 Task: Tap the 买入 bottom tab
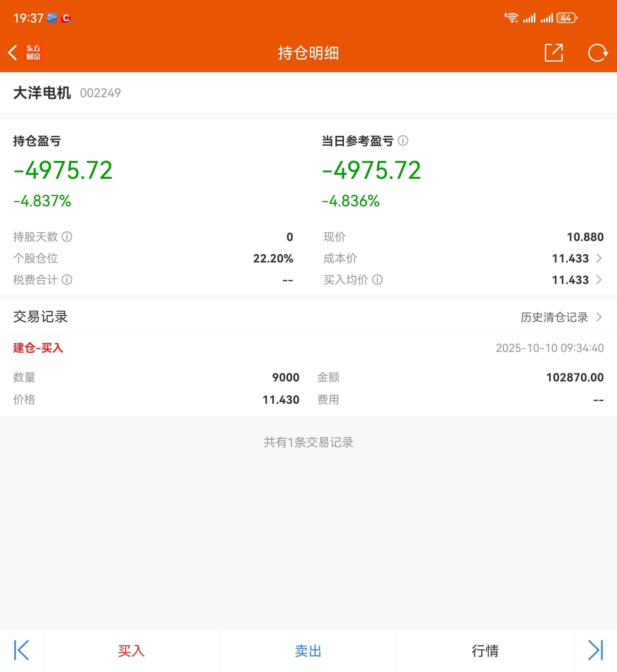pos(131,651)
